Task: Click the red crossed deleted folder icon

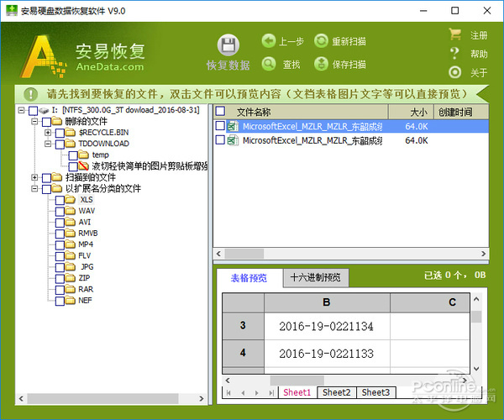Action: pos(83,165)
